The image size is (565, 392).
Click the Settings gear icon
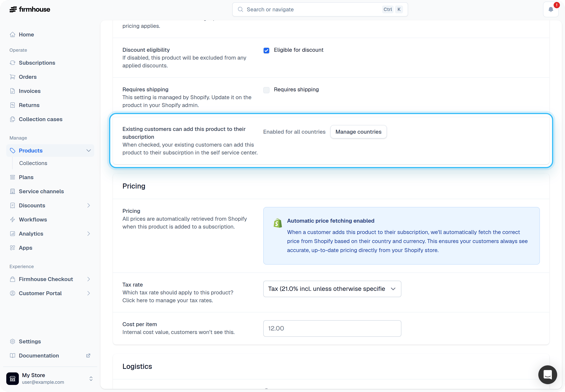(13, 342)
